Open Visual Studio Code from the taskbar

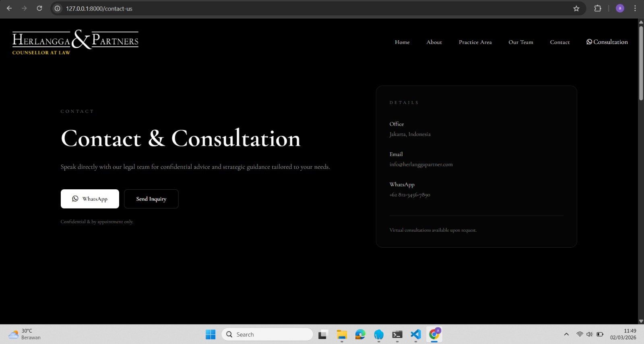point(416,334)
